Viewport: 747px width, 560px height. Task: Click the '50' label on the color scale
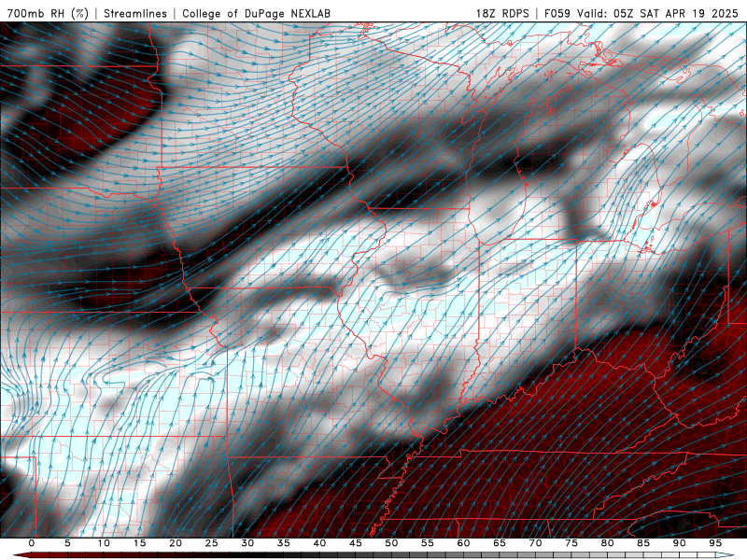tap(391, 543)
